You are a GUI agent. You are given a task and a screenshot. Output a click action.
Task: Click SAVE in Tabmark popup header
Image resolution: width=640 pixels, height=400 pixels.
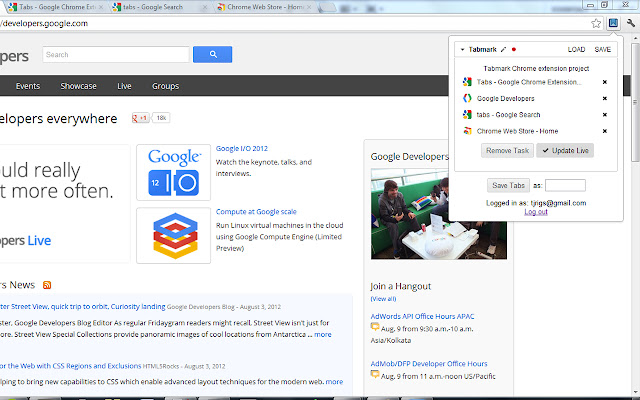click(602, 49)
